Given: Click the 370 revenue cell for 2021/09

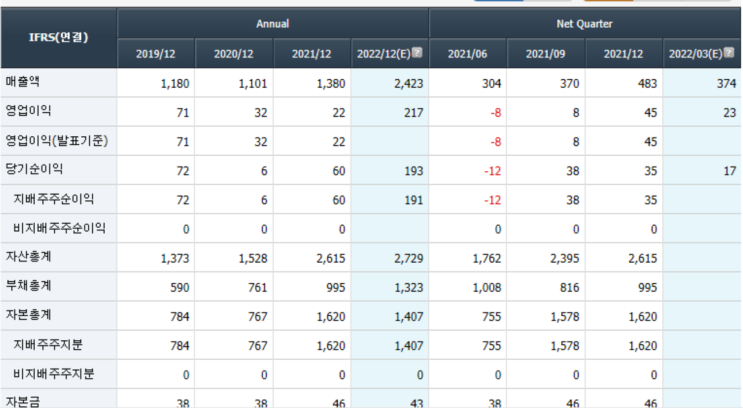Looking at the screenshot, I should pyautogui.click(x=546, y=83).
